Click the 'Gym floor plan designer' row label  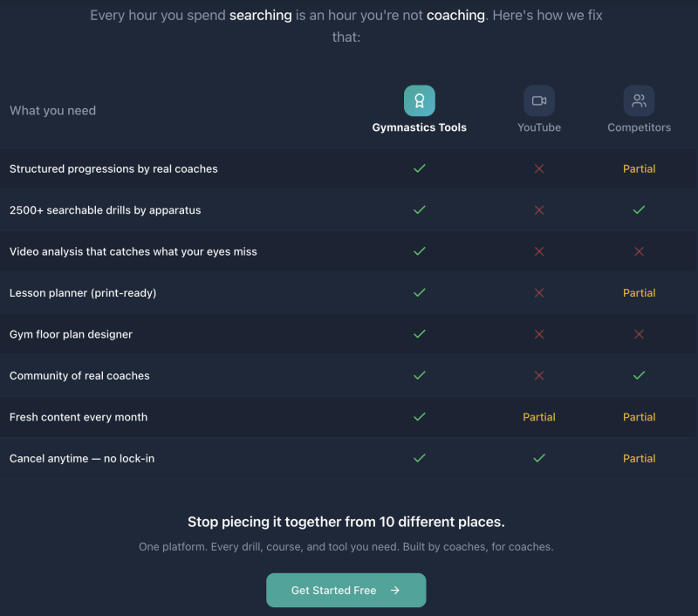[71, 334]
